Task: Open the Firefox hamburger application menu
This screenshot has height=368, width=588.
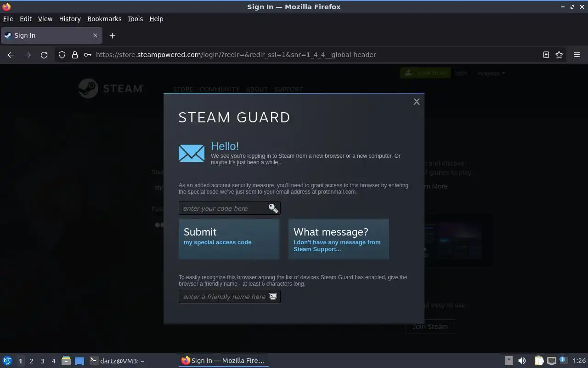Action: tap(577, 55)
